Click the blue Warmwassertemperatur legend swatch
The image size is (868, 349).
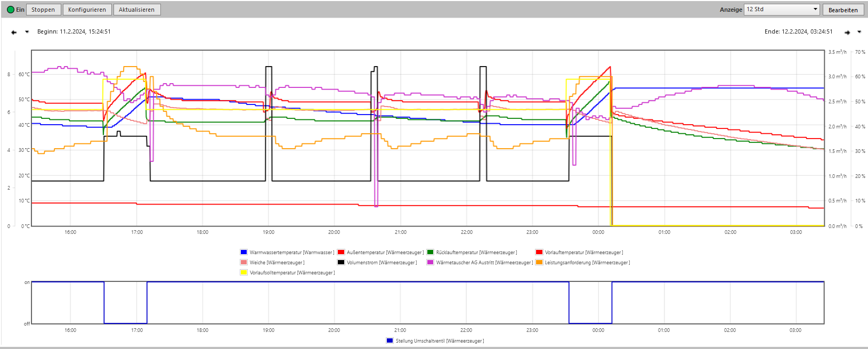[244, 252]
